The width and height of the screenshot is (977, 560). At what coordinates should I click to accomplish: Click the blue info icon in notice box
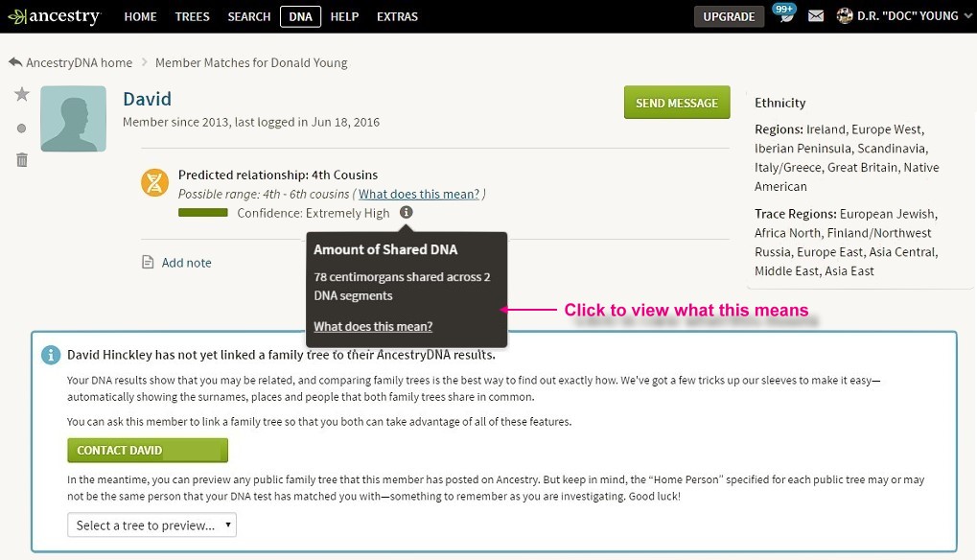click(51, 355)
